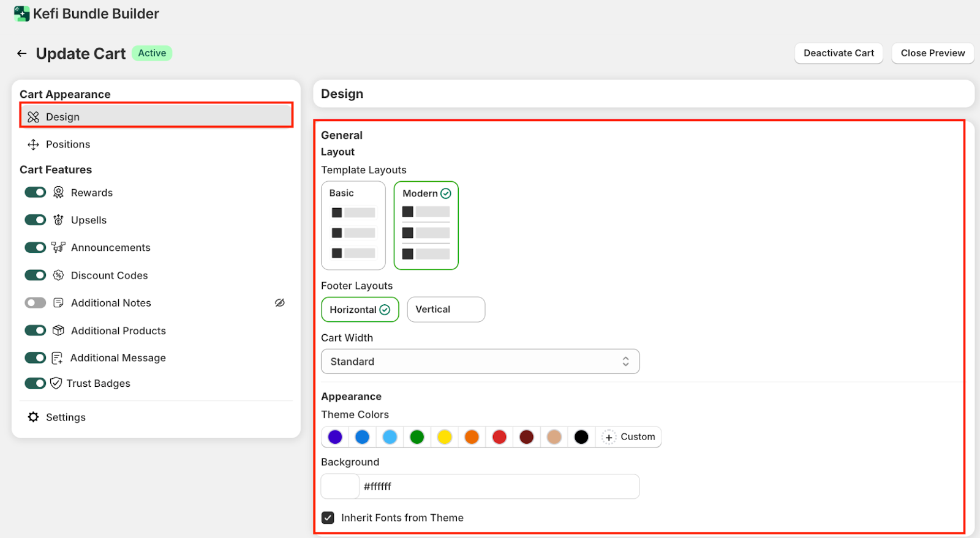This screenshot has height=538, width=980.
Task: Click the back arrow beside Update Cart
Action: 22,54
